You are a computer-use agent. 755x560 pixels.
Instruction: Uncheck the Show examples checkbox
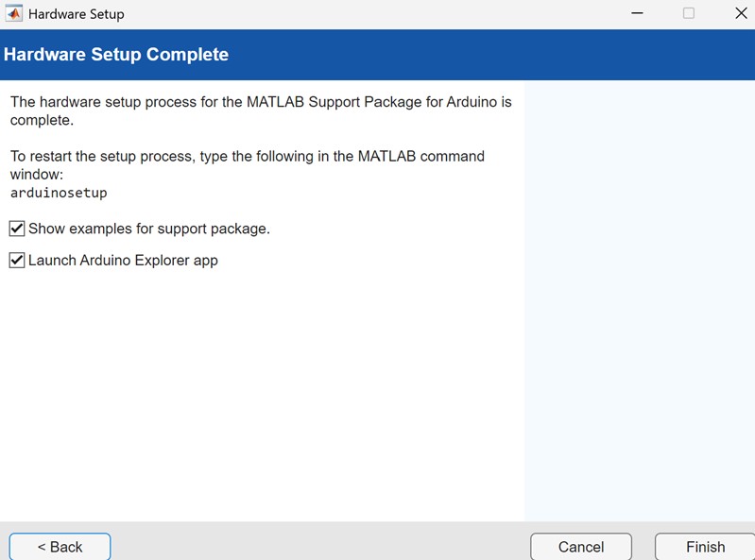pyautogui.click(x=17, y=229)
